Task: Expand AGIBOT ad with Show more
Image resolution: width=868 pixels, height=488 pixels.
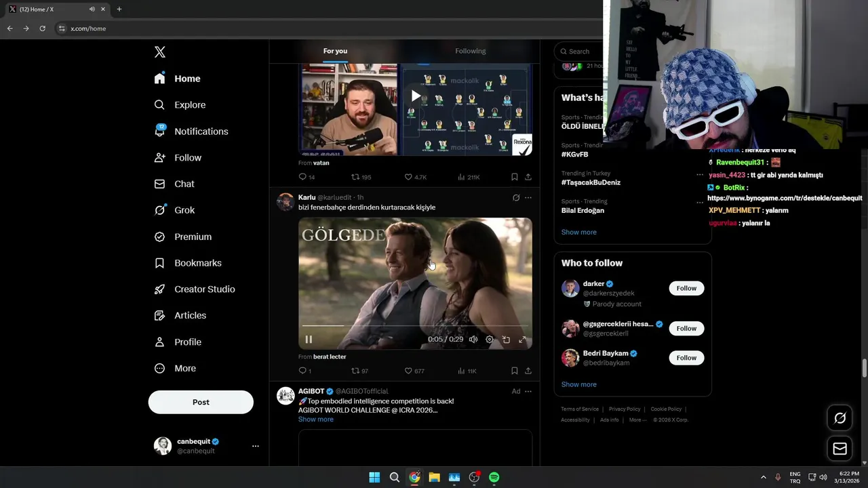Action: [x=316, y=420]
